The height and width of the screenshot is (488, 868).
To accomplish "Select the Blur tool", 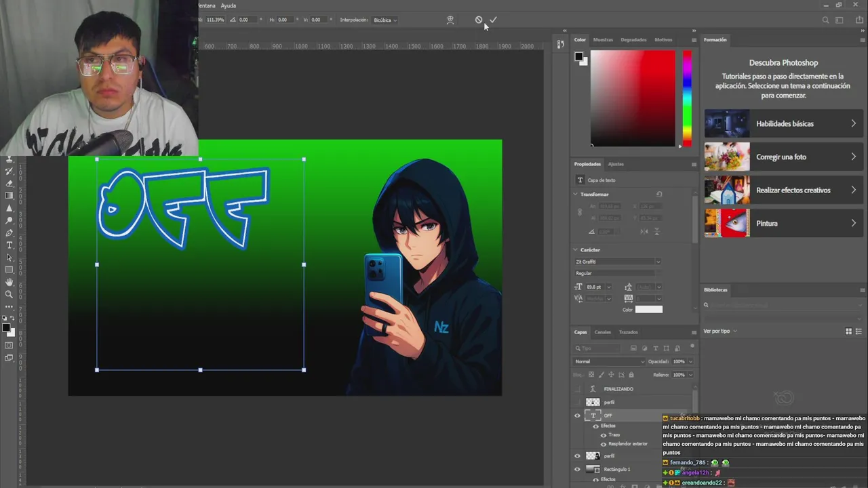I will tap(9, 208).
